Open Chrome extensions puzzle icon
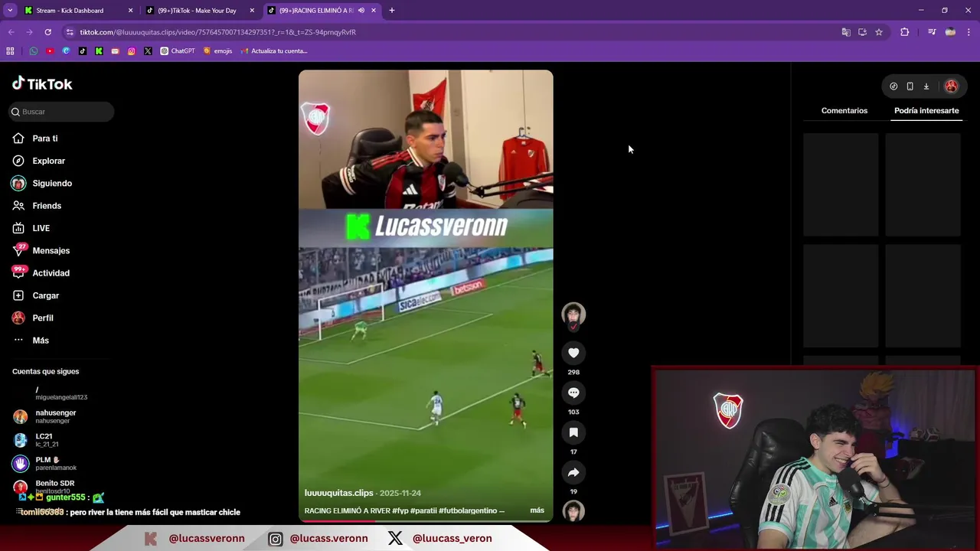Viewport: 980px width, 551px height. [x=905, y=32]
